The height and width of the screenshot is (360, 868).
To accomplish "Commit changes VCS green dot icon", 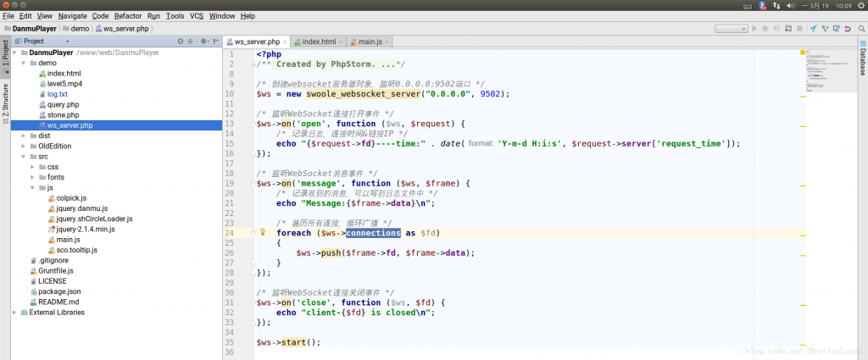I will [825, 28].
